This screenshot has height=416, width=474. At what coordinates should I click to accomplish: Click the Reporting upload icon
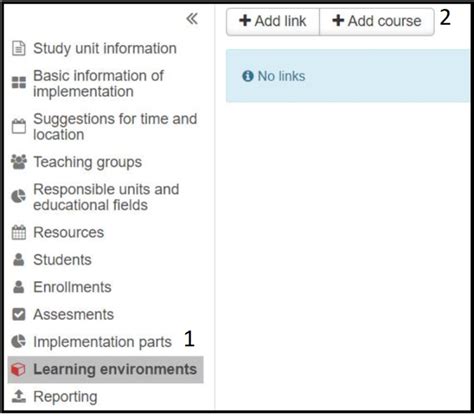click(19, 396)
